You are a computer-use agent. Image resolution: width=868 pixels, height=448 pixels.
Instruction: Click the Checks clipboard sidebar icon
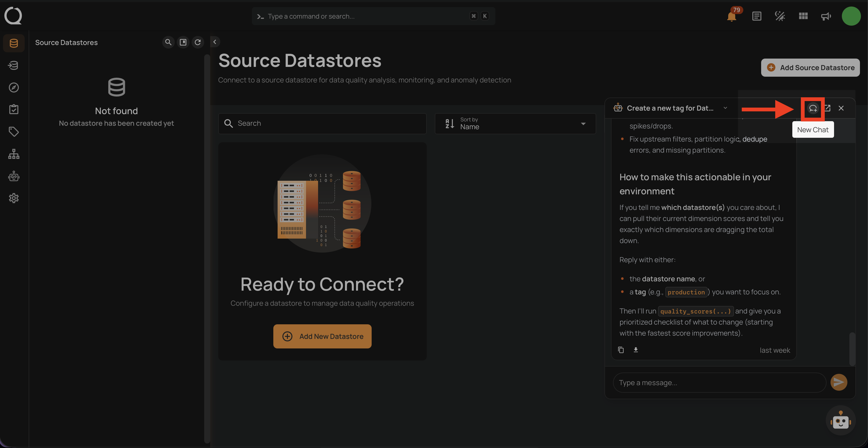pyautogui.click(x=14, y=109)
